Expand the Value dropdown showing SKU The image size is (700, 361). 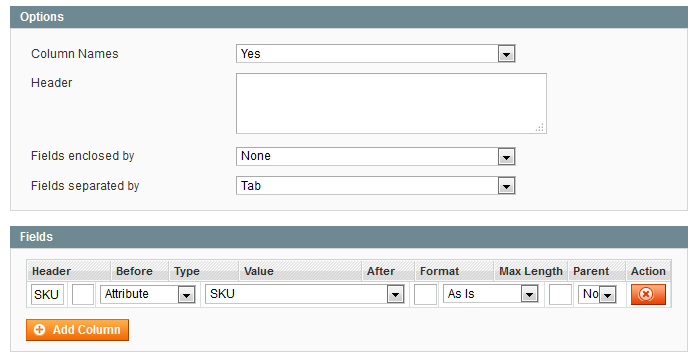(305, 295)
